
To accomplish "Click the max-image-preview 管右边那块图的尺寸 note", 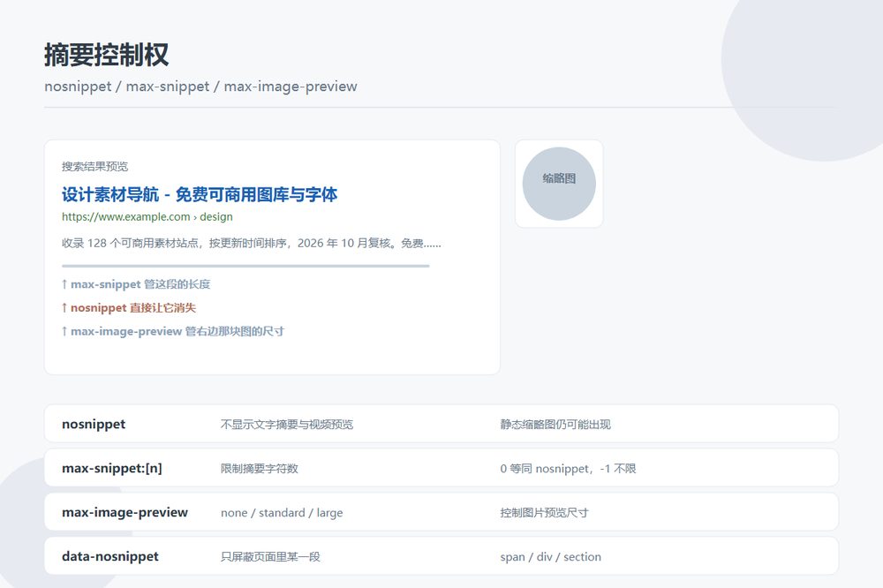I will [x=173, y=332].
